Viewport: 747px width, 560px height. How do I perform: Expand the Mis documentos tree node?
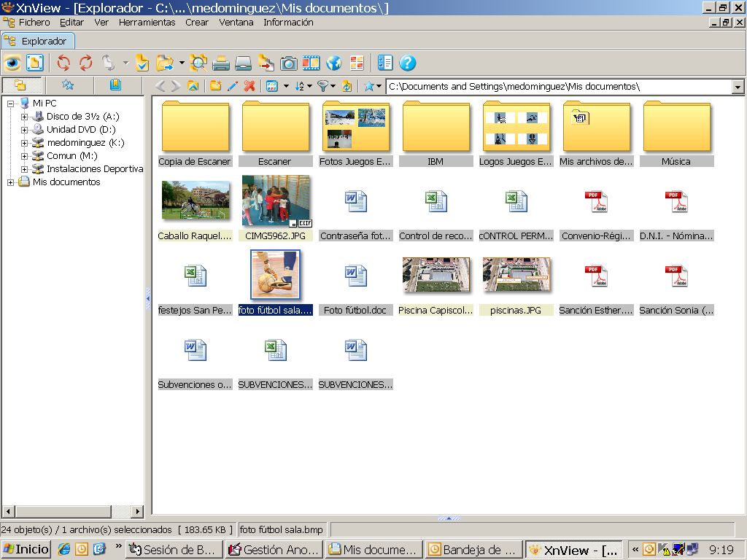11,182
